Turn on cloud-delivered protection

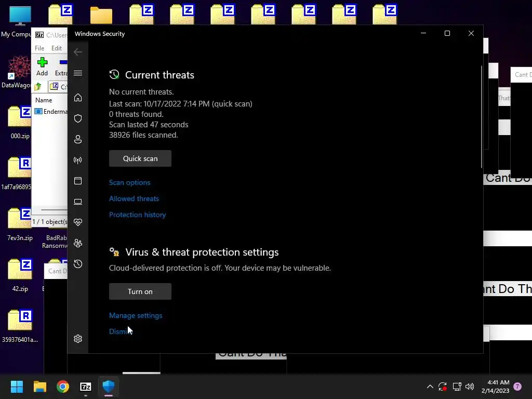[140, 291]
